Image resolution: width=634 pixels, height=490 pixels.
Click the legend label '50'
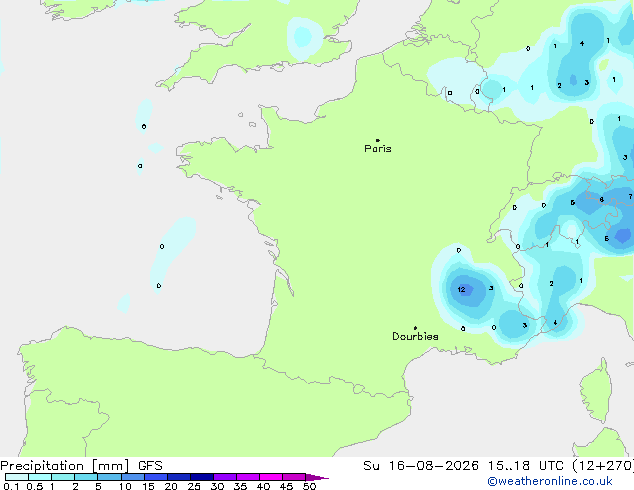point(309,486)
